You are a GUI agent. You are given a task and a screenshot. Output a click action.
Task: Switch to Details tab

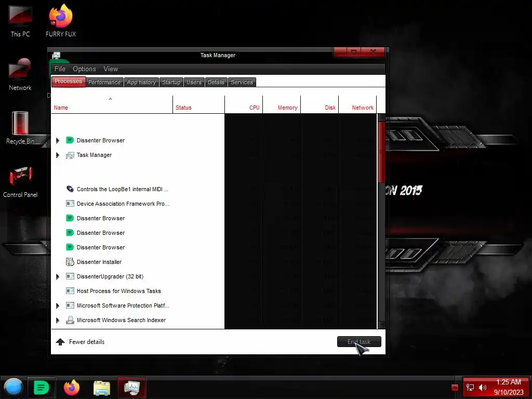(x=216, y=82)
